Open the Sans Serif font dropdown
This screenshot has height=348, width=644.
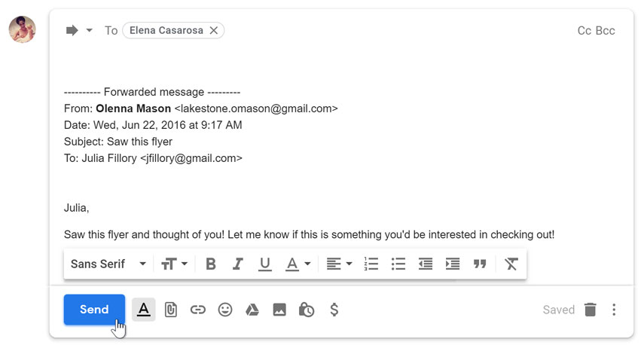point(108,264)
